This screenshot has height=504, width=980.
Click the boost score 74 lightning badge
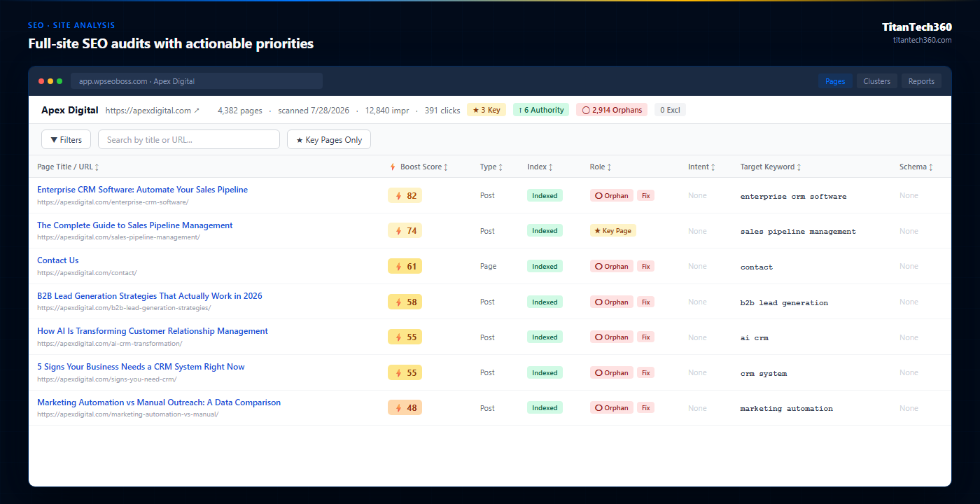(405, 231)
